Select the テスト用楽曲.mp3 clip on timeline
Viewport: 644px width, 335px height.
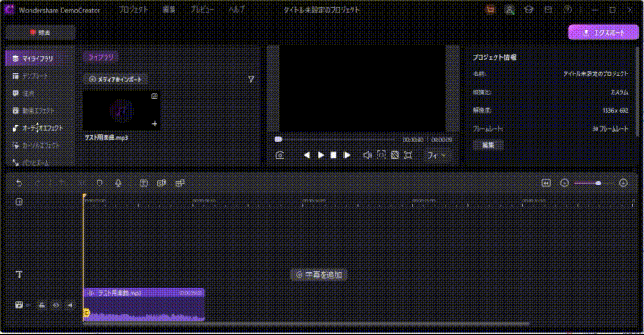tap(144, 305)
